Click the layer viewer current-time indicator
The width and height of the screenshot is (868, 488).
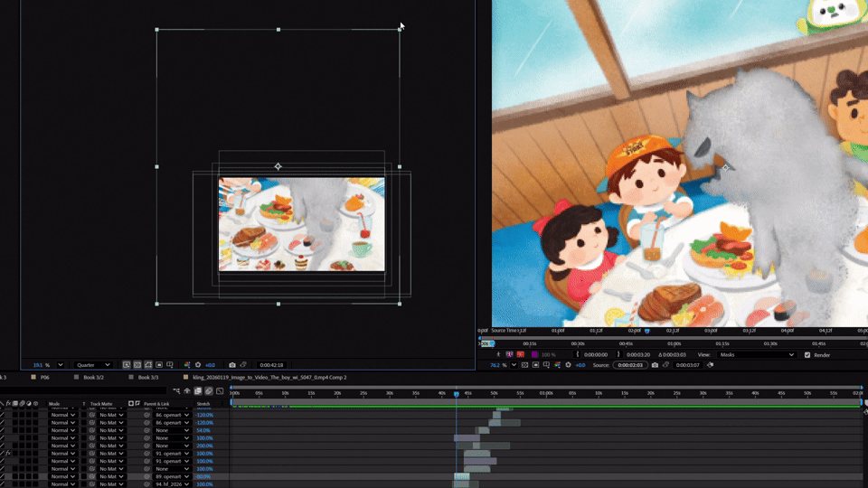pyautogui.click(x=646, y=331)
